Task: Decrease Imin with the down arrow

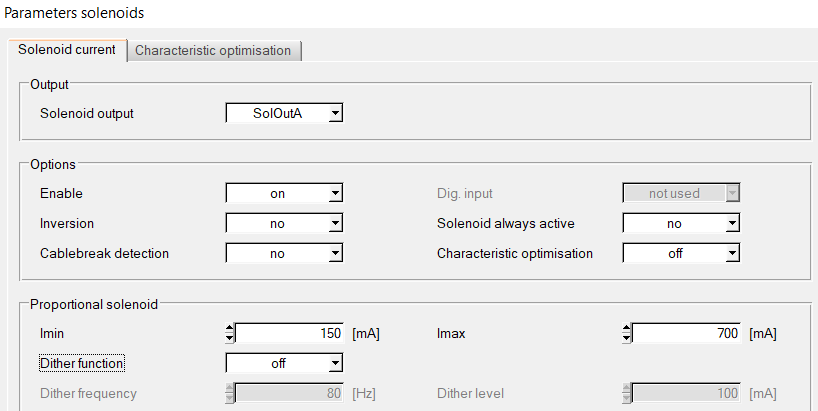Action: pos(230,339)
